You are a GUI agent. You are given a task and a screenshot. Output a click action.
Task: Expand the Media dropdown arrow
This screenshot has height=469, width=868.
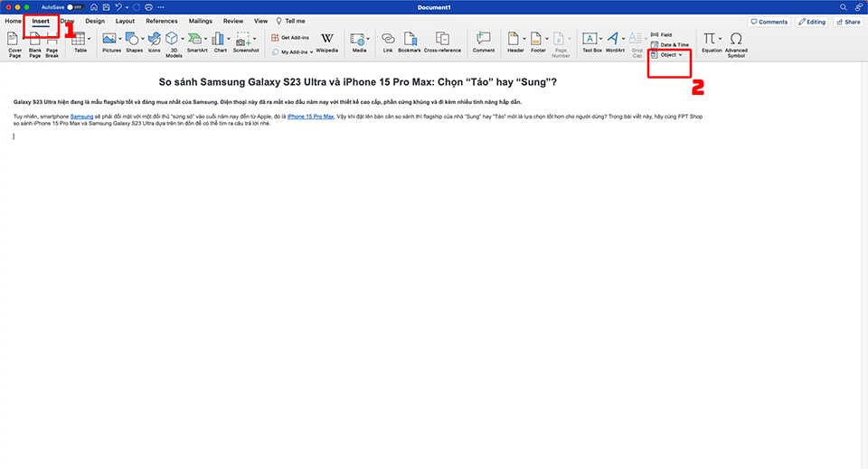(368, 39)
